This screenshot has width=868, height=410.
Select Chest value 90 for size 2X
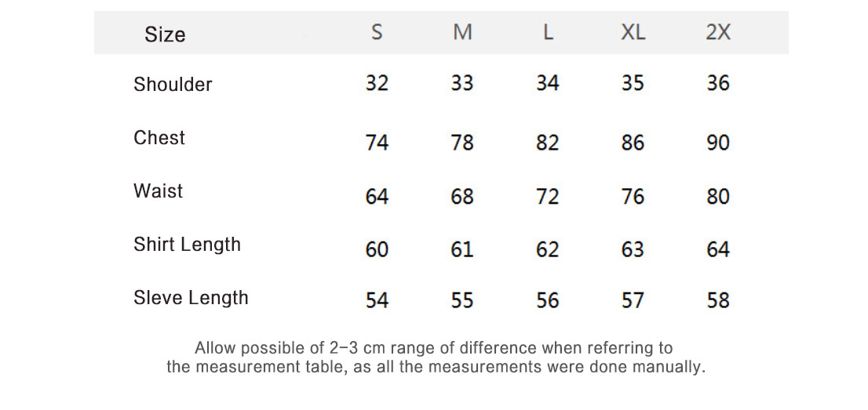coord(718,143)
